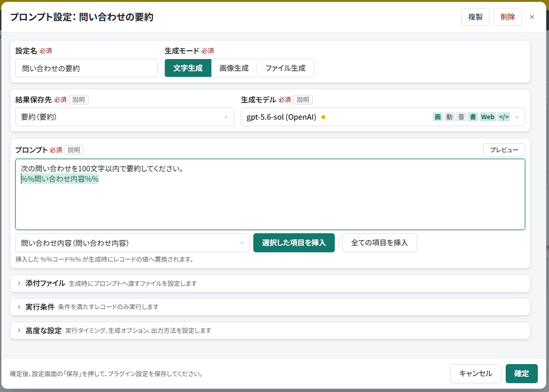Click the 複製 duplicate button
This screenshot has width=549, height=392.
tap(475, 17)
